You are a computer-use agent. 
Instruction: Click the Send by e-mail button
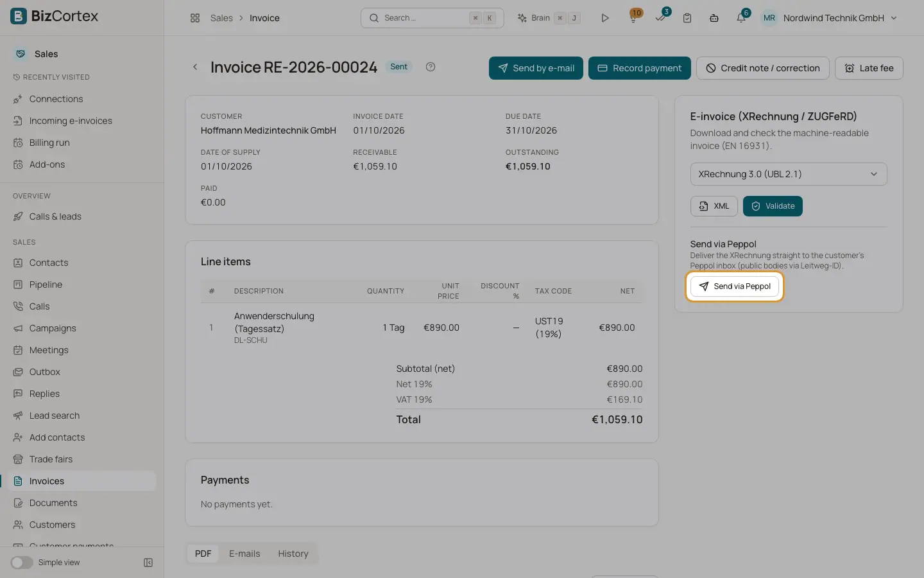[x=536, y=68]
